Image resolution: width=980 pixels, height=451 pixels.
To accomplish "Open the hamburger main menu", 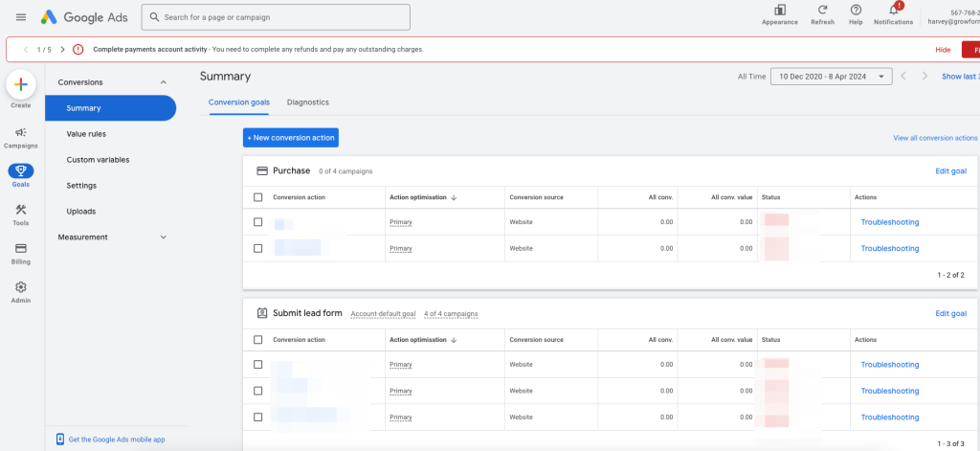I will [x=21, y=17].
